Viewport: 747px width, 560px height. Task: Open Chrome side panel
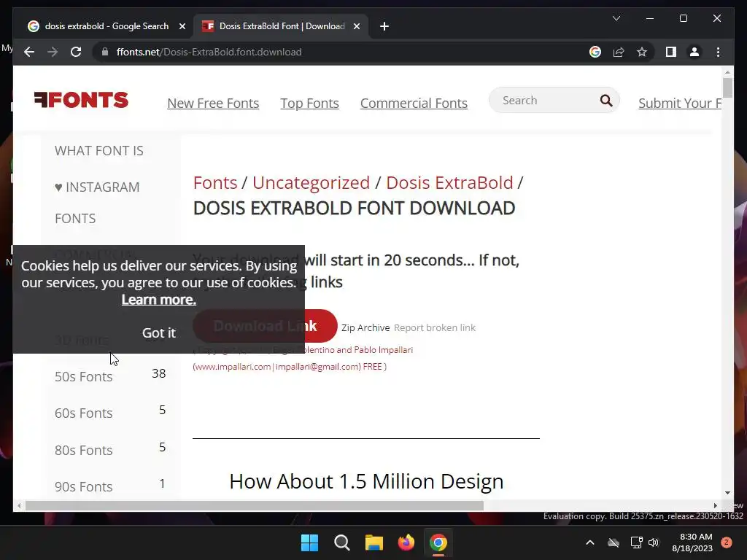point(671,52)
